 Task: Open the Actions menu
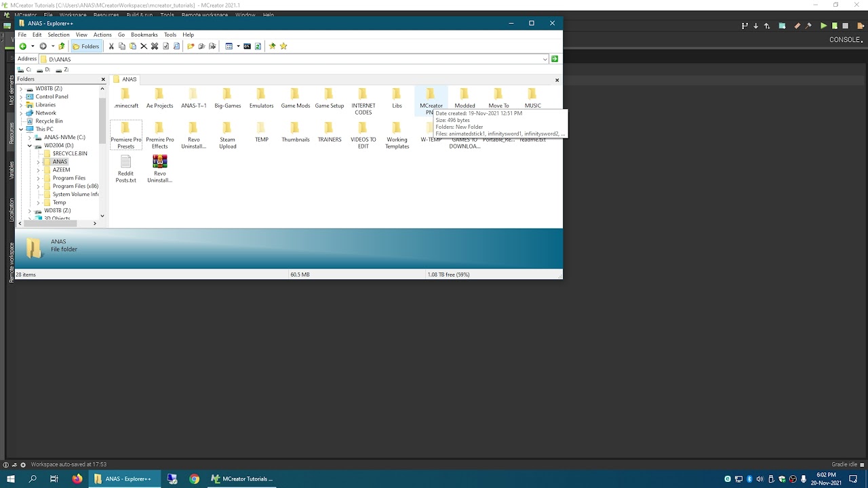tap(102, 35)
